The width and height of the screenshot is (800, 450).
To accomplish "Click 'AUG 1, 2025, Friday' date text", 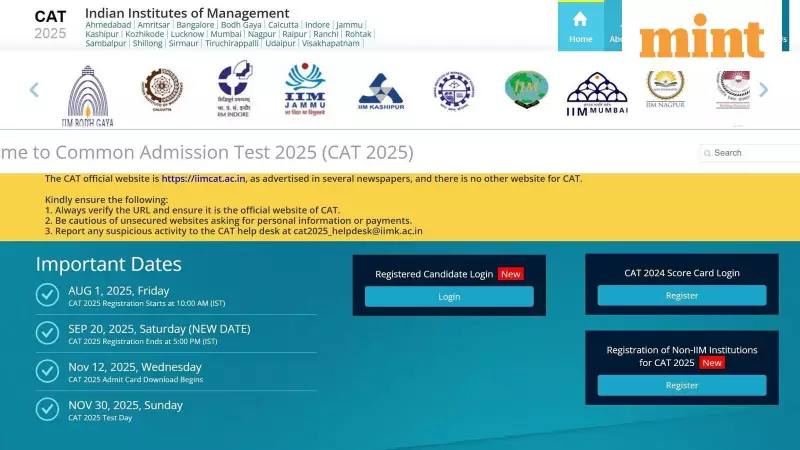I will pos(119,291).
